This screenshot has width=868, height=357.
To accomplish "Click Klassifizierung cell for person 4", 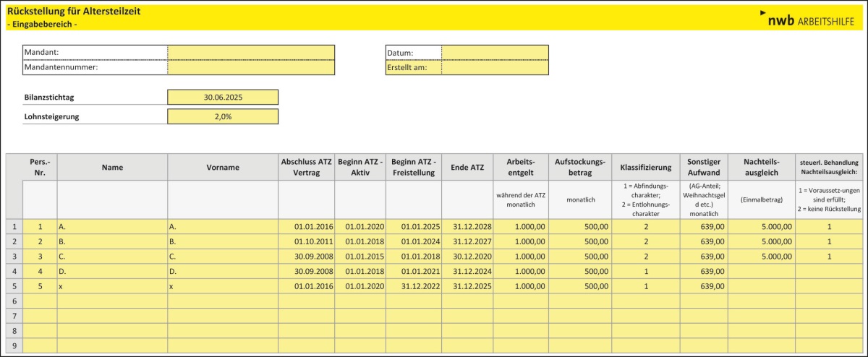I will point(645,271).
